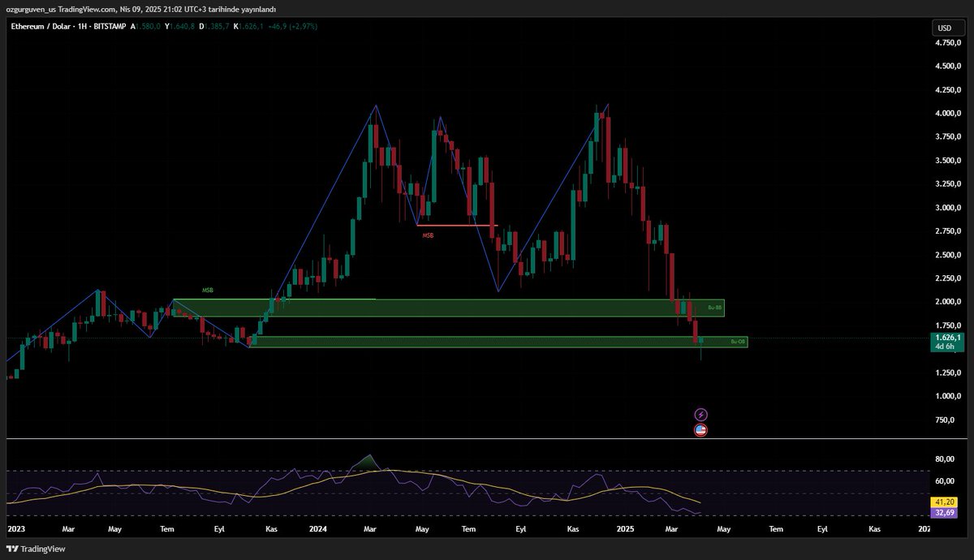Click the 4.000,0 price axis label
The width and height of the screenshot is (974, 560).
tap(948, 114)
